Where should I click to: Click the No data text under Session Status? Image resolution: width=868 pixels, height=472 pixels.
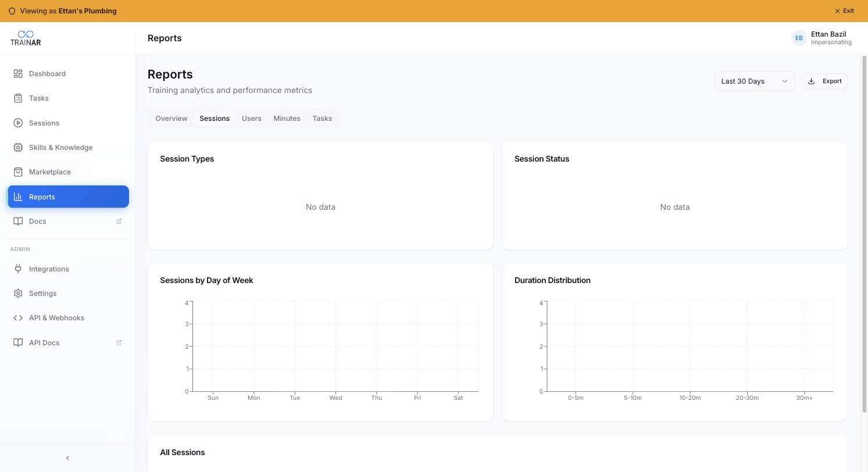[675, 208]
